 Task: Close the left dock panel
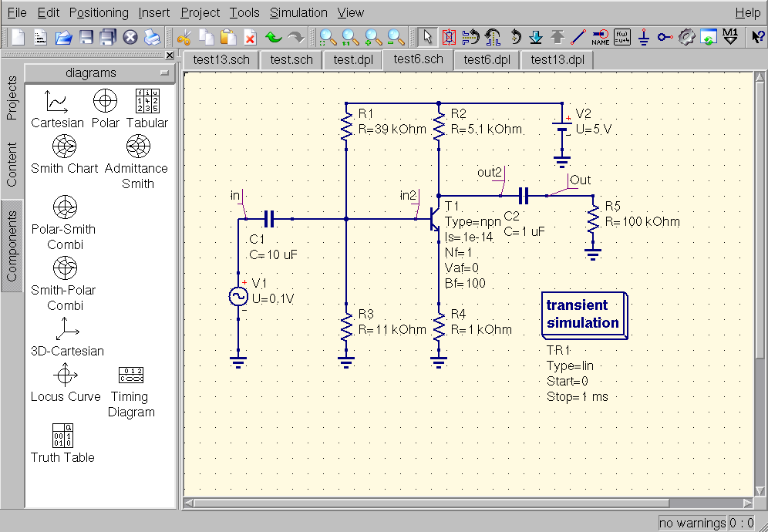pyautogui.click(x=170, y=56)
